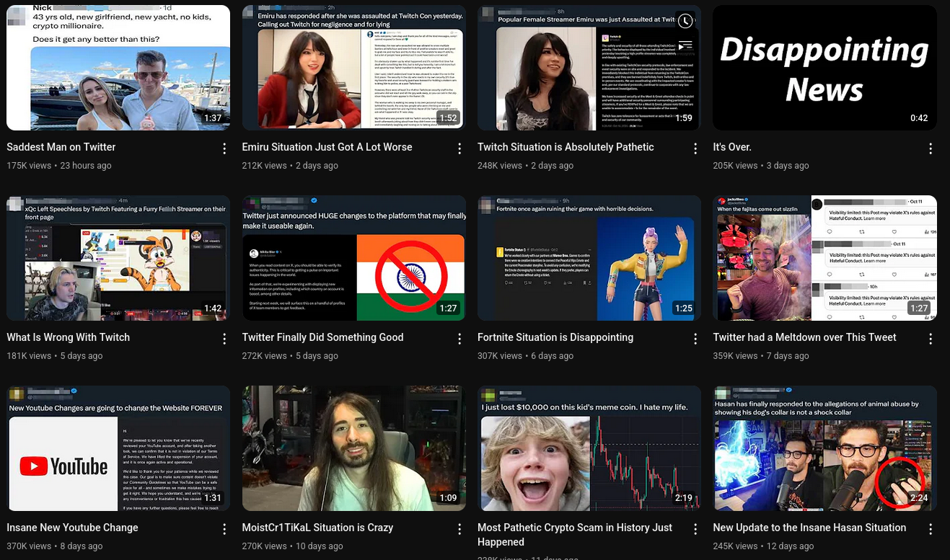The width and height of the screenshot is (950, 560).
Task: Click the text 212K views • 2 days ago
Action: point(290,166)
